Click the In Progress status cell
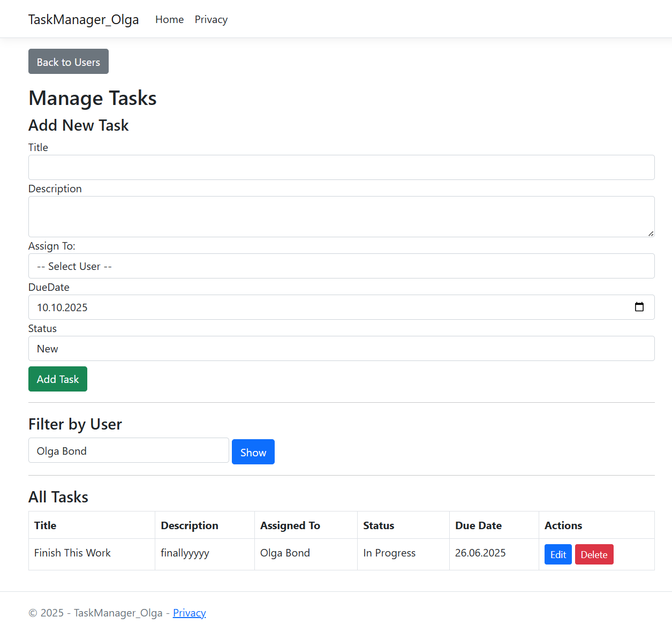 tap(389, 553)
